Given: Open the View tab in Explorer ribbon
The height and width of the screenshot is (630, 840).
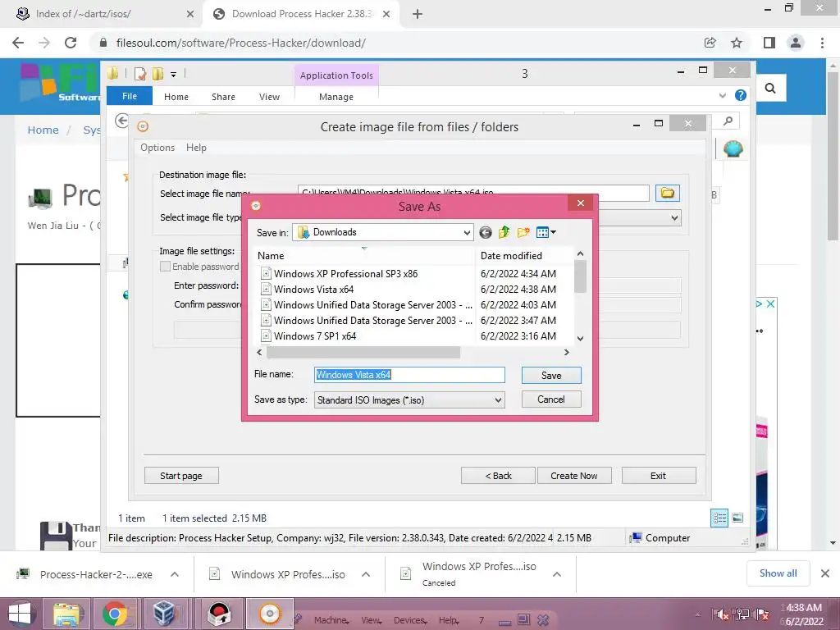Looking at the screenshot, I should click(269, 97).
